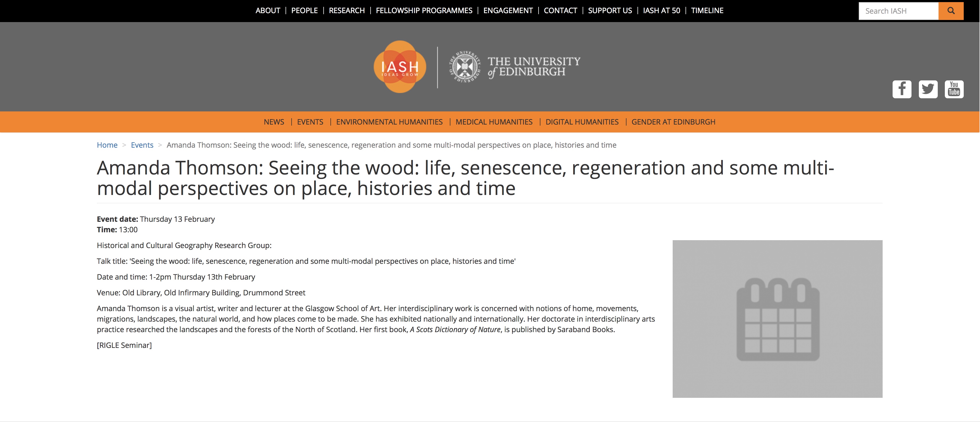Click the Events breadcrumb link

pyautogui.click(x=142, y=145)
